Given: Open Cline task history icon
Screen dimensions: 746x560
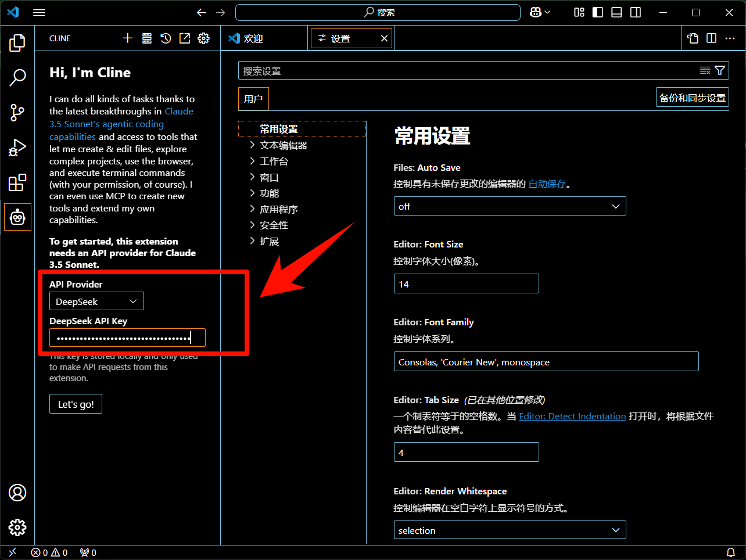Looking at the screenshot, I should (x=166, y=38).
